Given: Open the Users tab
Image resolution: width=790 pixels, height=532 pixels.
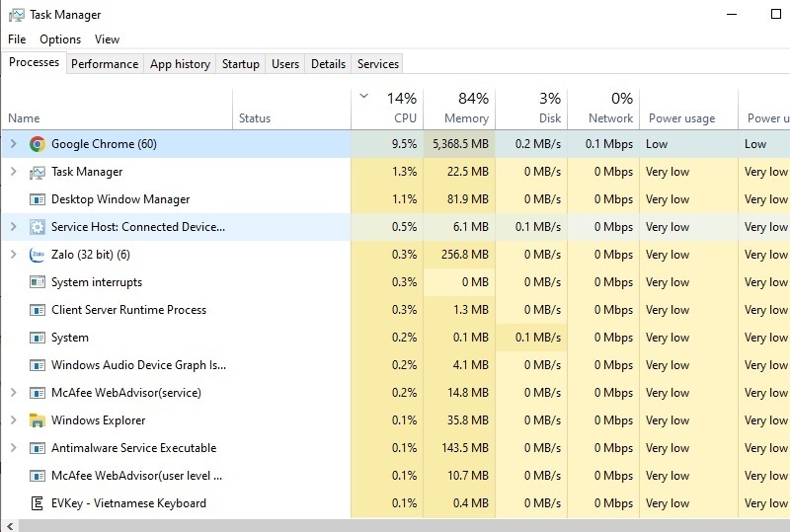Looking at the screenshot, I should (x=285, y=64).
